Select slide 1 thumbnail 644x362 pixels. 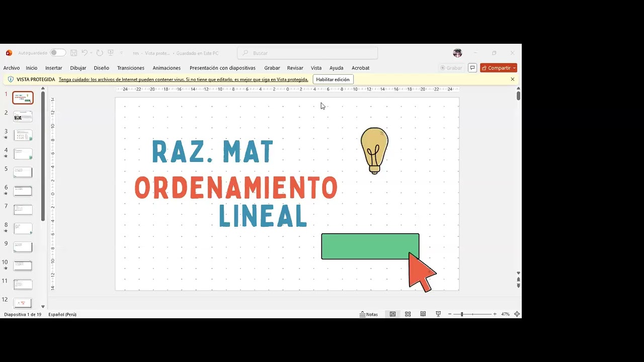pyautogui.click(x=23, y=98)
